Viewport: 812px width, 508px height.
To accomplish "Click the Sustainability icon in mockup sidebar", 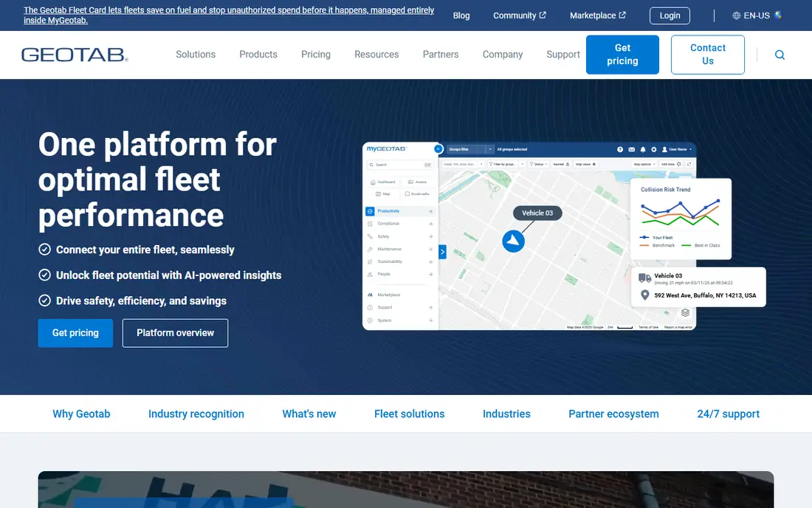I will (370, 261).
